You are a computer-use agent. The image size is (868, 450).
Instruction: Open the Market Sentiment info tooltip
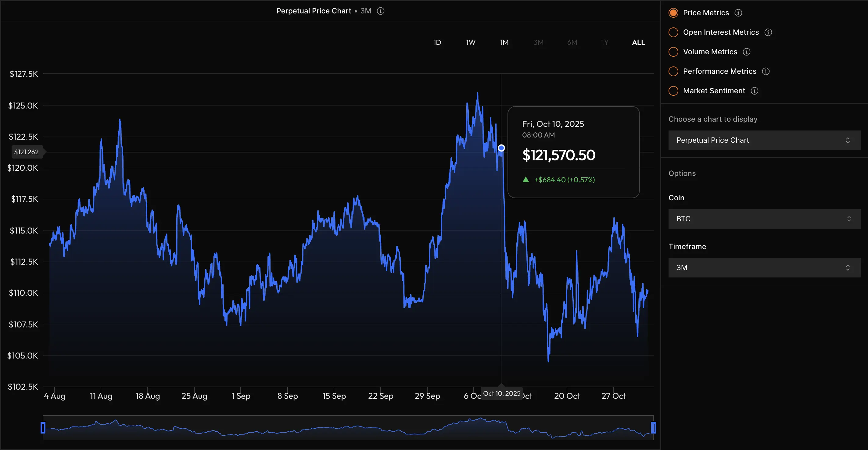[755, 91]
